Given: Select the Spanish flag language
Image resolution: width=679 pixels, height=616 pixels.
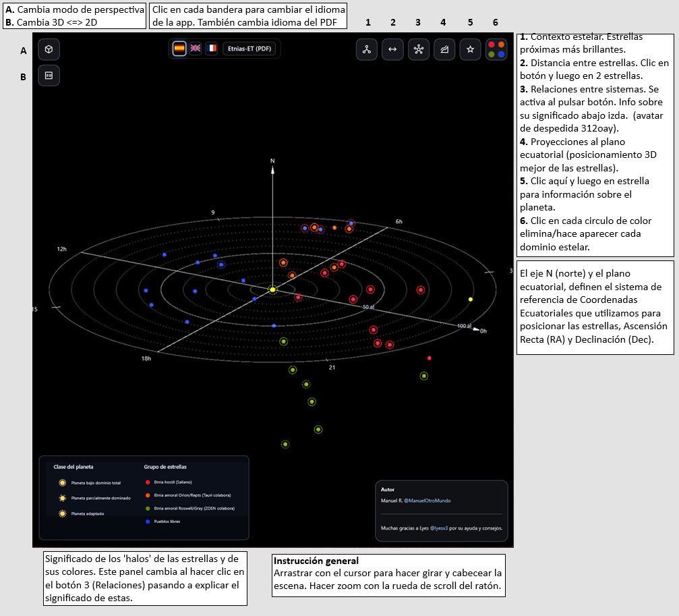Looking at the screenshot, I should (179, 49).
